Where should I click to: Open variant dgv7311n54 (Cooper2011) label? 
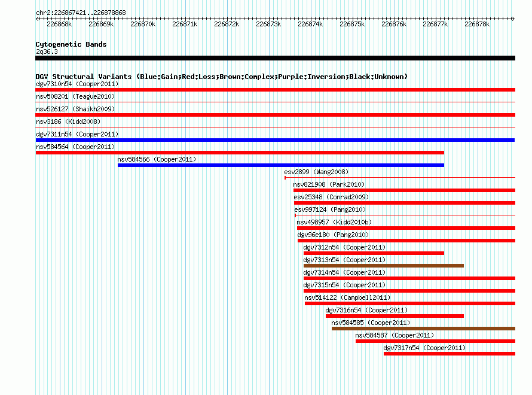click(x=77, y=134)
